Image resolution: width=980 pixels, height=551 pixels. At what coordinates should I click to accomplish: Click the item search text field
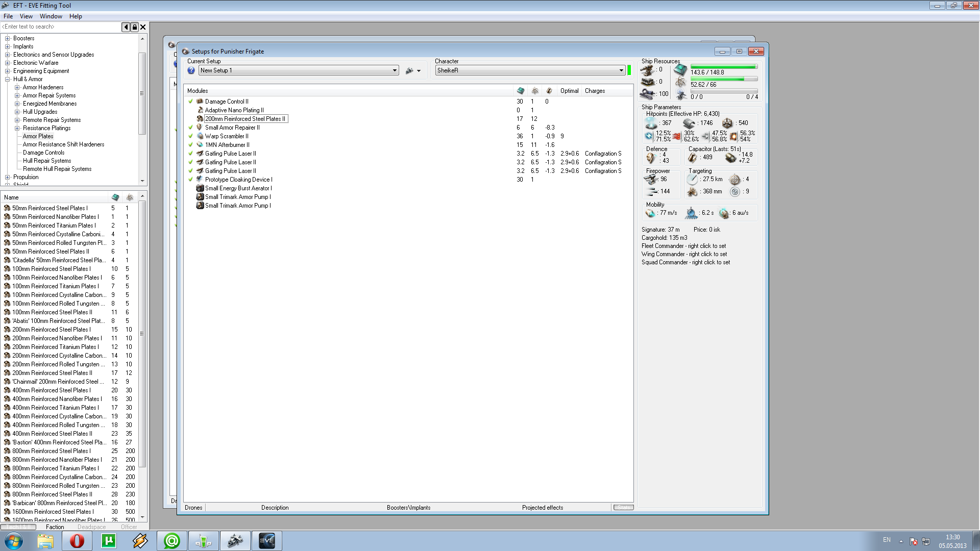pyautogui.click(x=61, y=27)
